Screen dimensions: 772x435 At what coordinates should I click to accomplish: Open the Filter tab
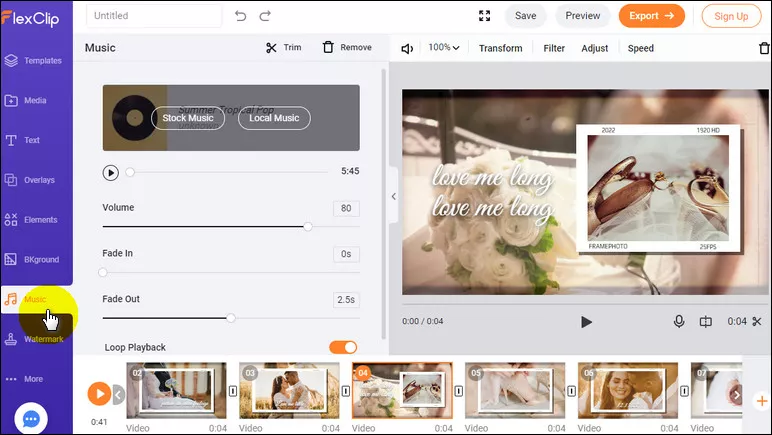(554, 48)
